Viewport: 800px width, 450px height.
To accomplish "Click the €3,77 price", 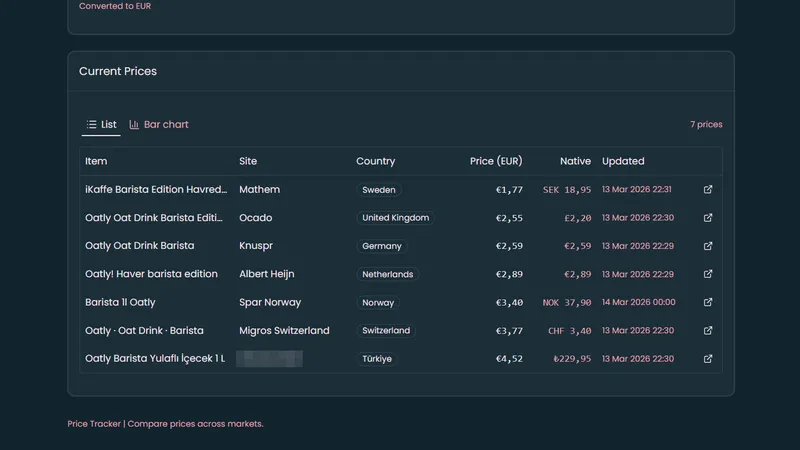I will coord(509,331).
